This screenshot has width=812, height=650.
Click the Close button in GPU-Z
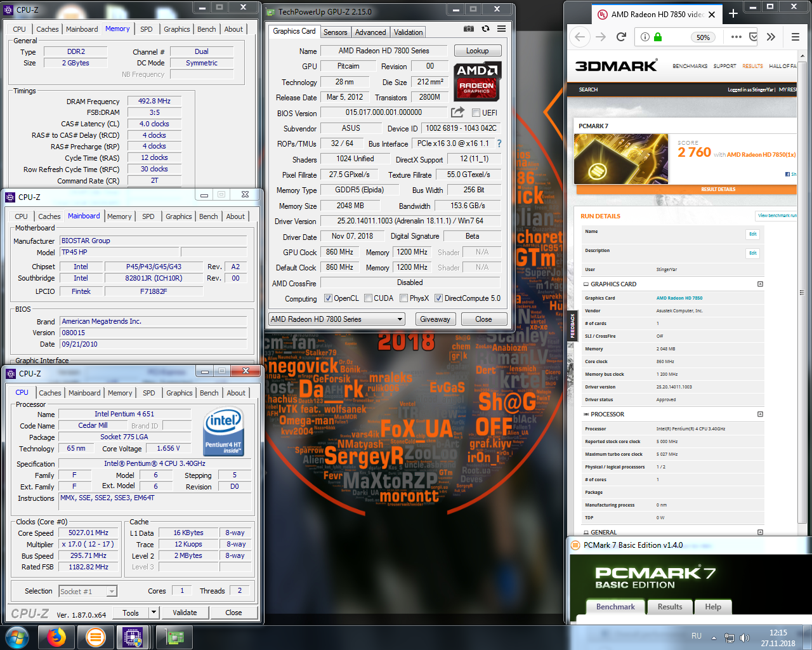point(483,319)
